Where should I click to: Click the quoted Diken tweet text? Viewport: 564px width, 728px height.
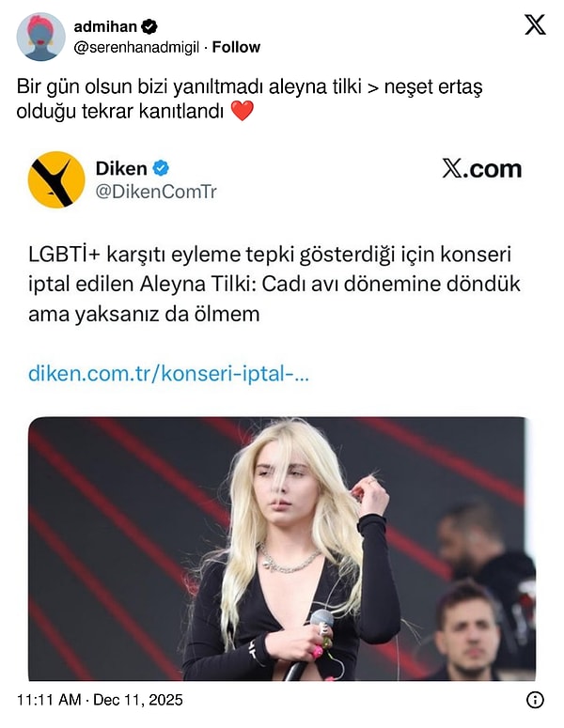[274, 284]
